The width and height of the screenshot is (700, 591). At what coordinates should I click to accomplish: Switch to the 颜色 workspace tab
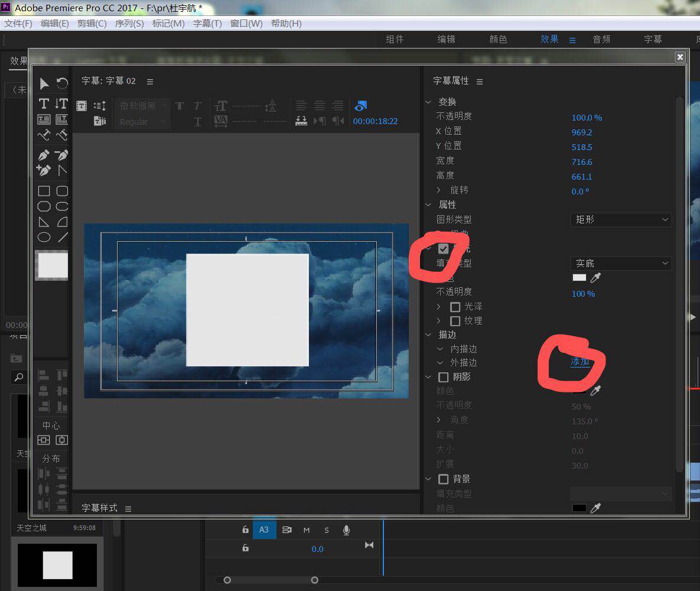pyautogui.click(x=498, y=40)
